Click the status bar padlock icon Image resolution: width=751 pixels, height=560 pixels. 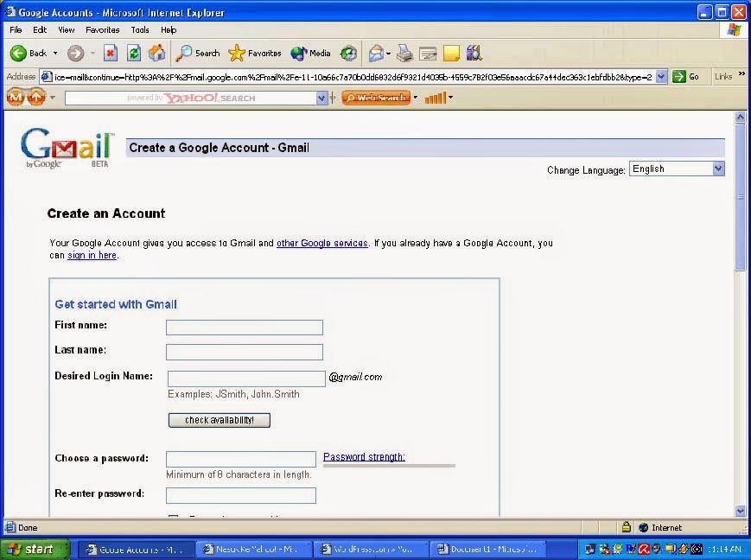tap(626, 527)
